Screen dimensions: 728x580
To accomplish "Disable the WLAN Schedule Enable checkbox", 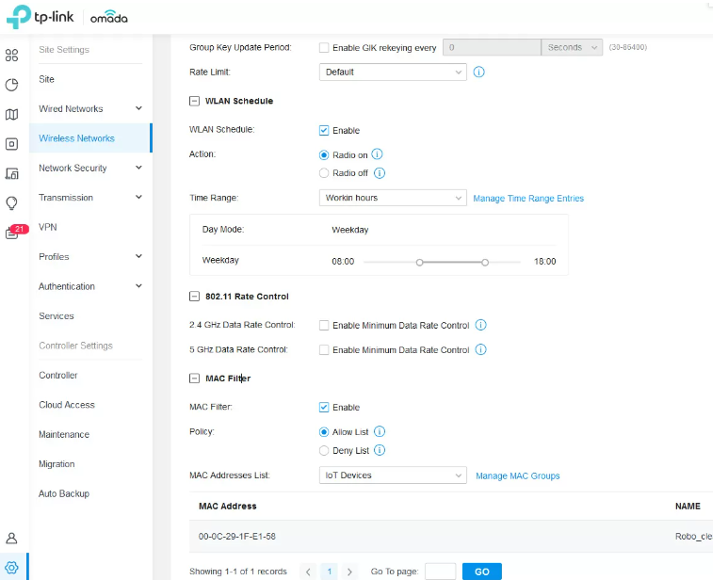I will pyautogui.click(x=324, y=131).
